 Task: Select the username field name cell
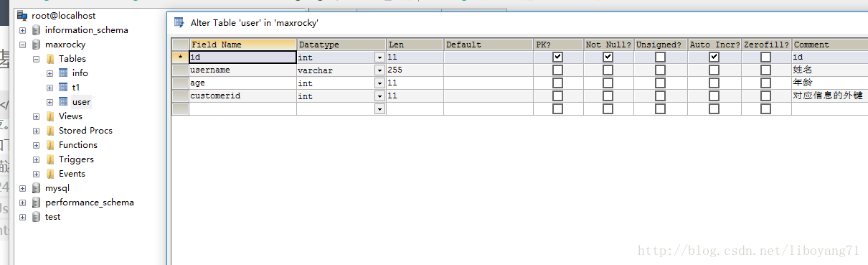click(243, 70)
